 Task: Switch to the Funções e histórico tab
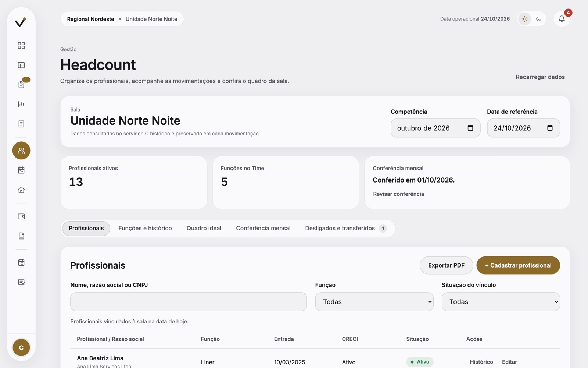[x=145, y=228]
